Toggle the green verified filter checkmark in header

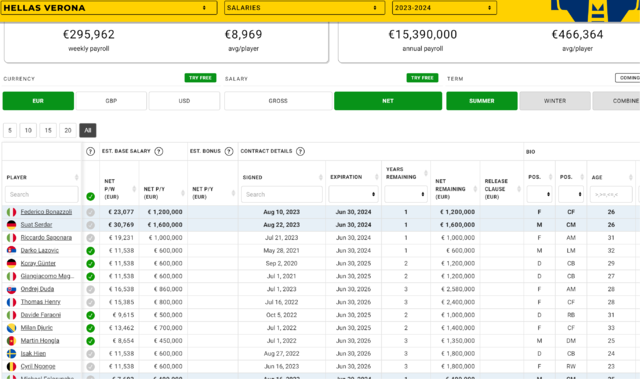[x=91, y=197]
